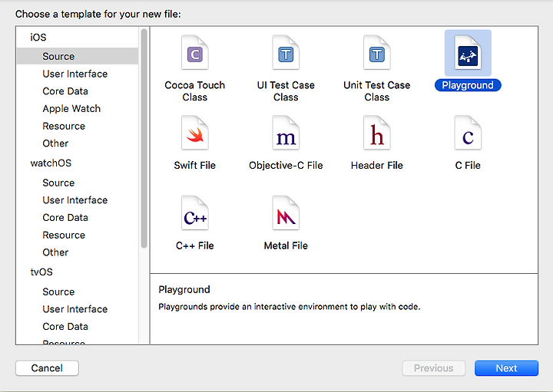Choose the UI Test Case Class template

coord(286,53)
